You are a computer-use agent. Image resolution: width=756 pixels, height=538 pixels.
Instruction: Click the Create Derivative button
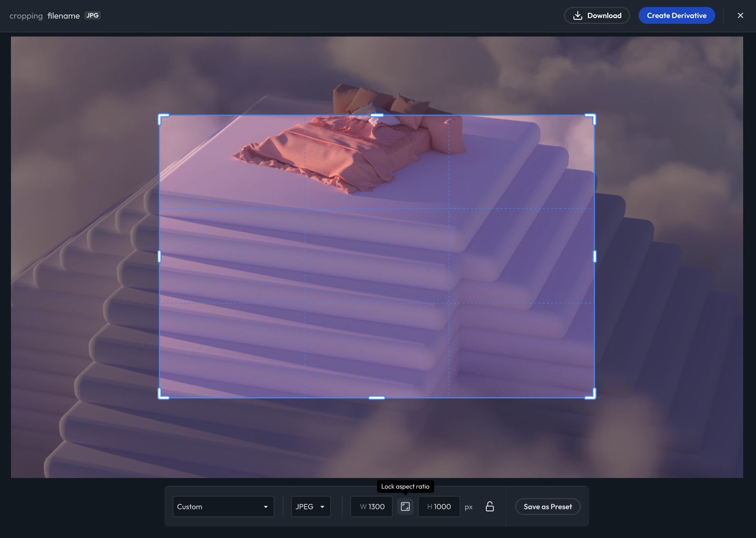(677, 16)
